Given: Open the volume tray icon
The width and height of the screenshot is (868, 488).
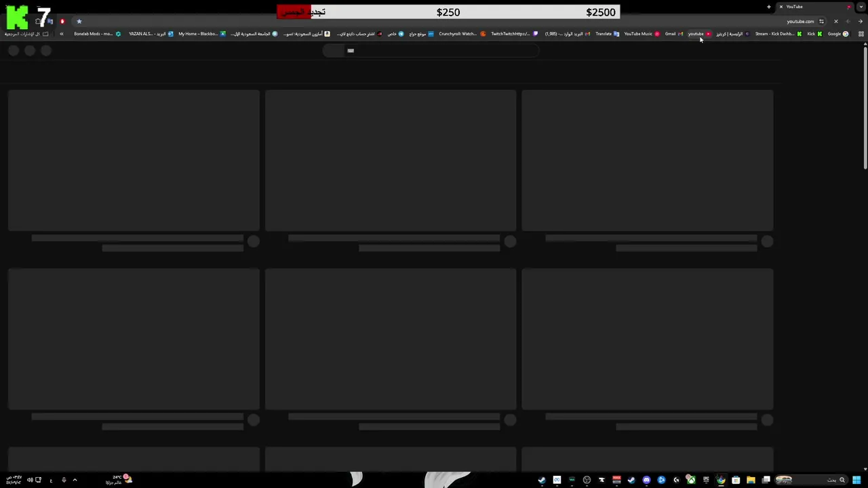Looking at the screenshot, I should pos(30,480).
